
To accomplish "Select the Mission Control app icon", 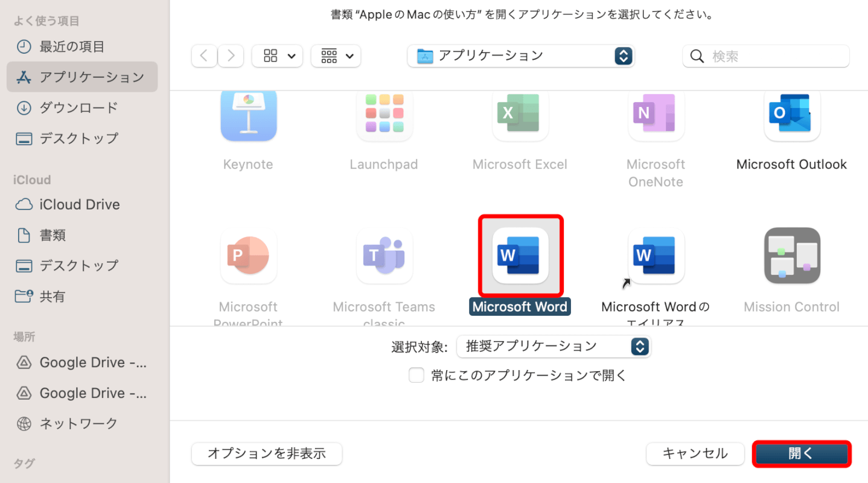I will coord(791,255).
